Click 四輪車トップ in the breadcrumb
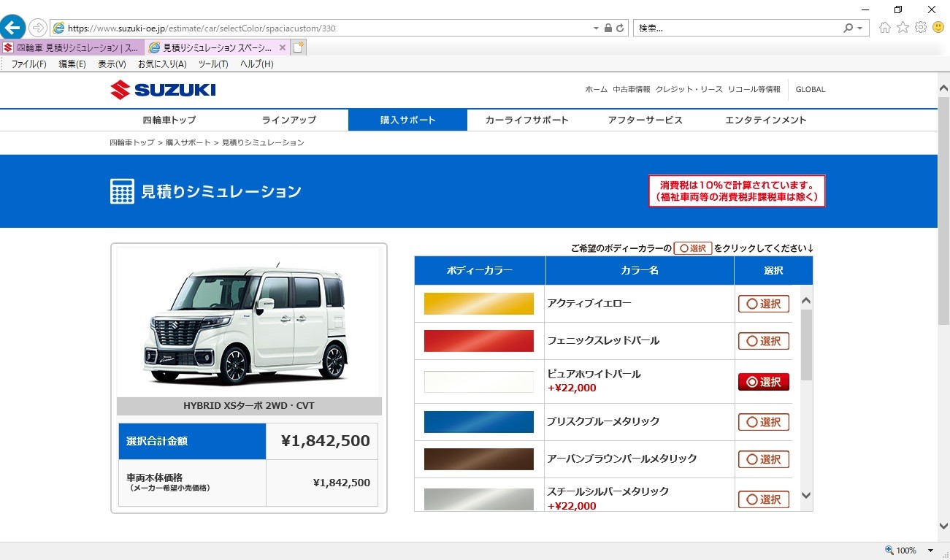This screenshot has width=950, height=560. pyautogui.click(x=132, y=142)
